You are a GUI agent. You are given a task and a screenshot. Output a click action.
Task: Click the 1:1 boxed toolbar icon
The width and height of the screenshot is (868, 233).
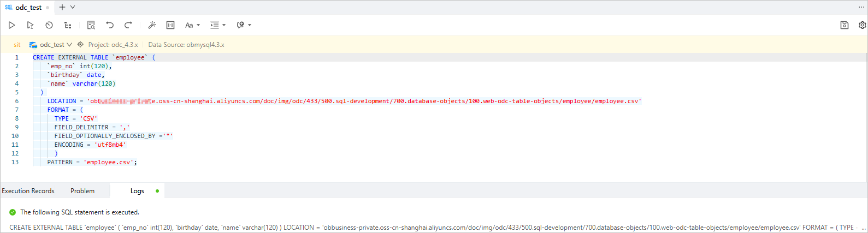tap(170, 25)
